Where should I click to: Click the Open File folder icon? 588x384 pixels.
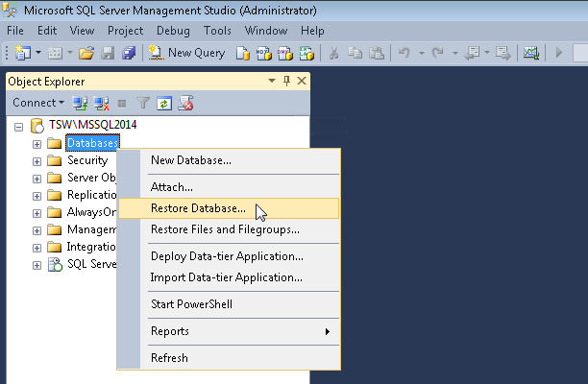(86, 53)
